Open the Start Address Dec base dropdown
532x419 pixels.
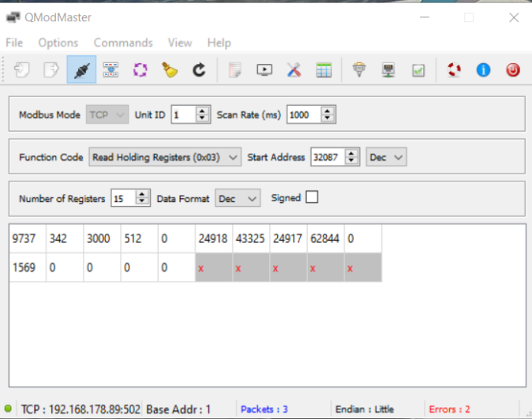pyautogui.click(x=386, y=157)
